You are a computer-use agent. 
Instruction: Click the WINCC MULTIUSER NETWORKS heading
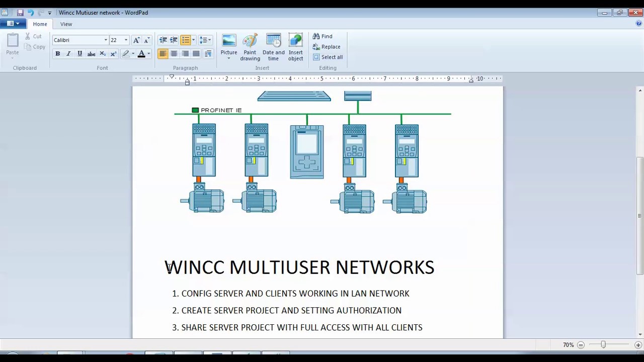(x=299, y=267)
